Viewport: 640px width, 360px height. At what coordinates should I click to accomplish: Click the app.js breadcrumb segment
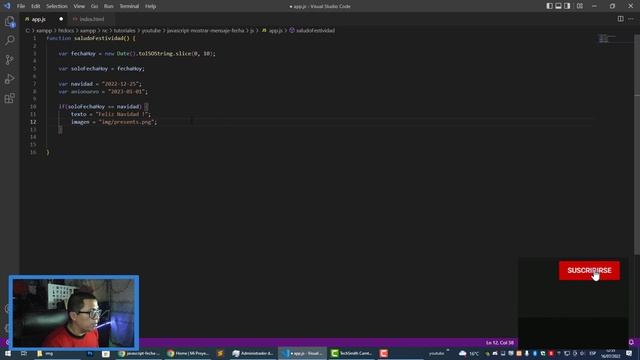(272, 31)
